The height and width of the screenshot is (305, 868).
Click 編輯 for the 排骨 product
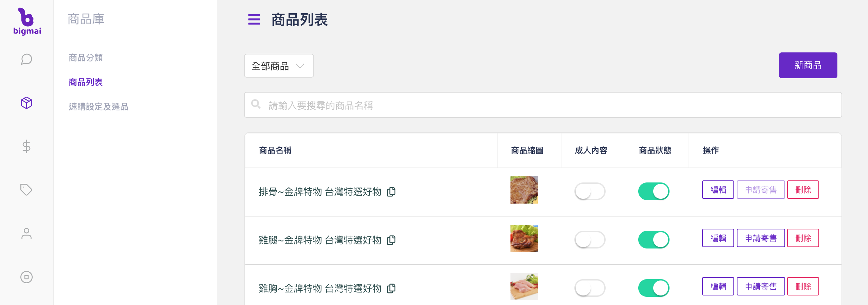click(718, 190)
